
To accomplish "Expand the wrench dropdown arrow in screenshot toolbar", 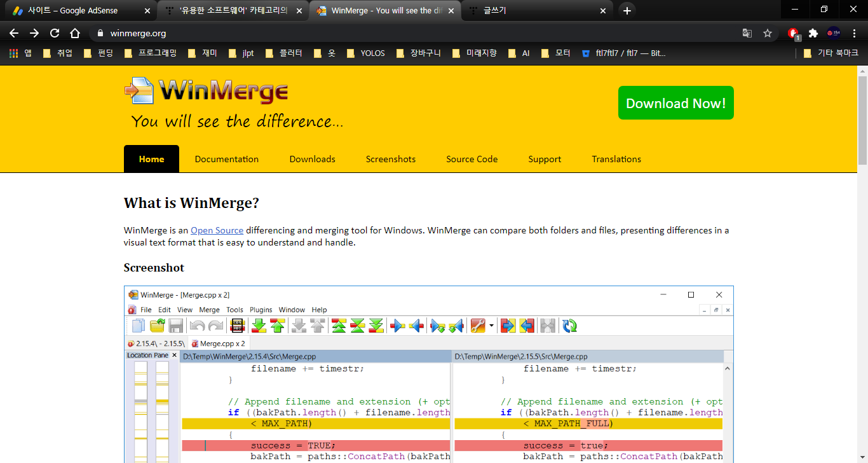I will [x=491, y=326].
